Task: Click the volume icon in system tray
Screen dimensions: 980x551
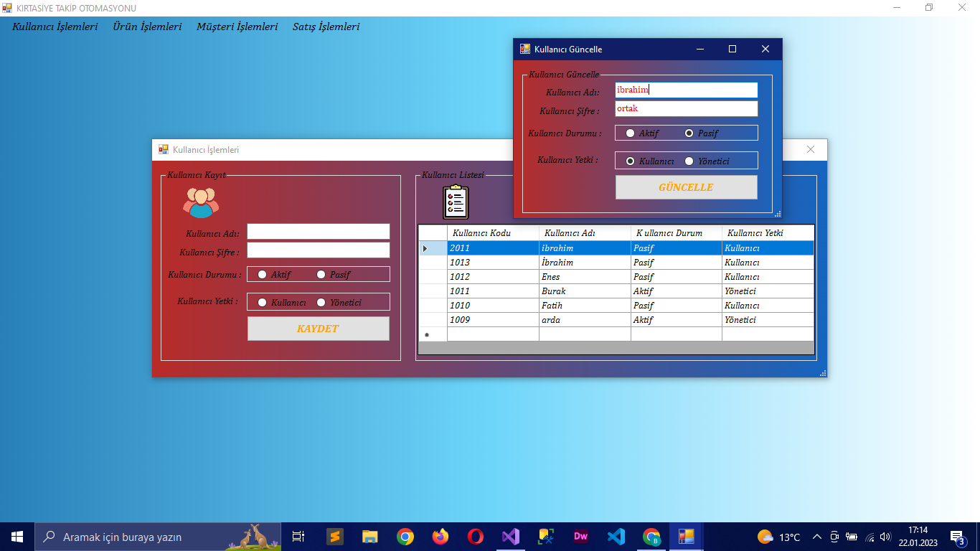Action: click(x=885, y=537)
